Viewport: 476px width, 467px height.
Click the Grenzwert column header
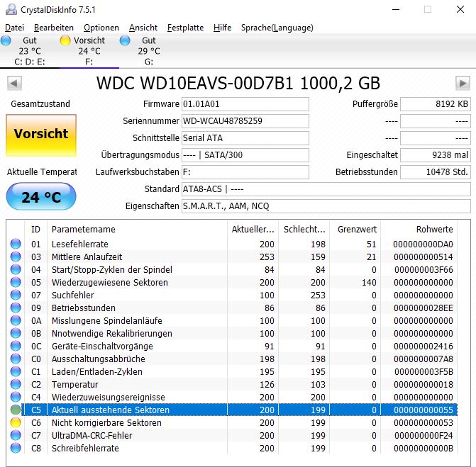(355, 230)
